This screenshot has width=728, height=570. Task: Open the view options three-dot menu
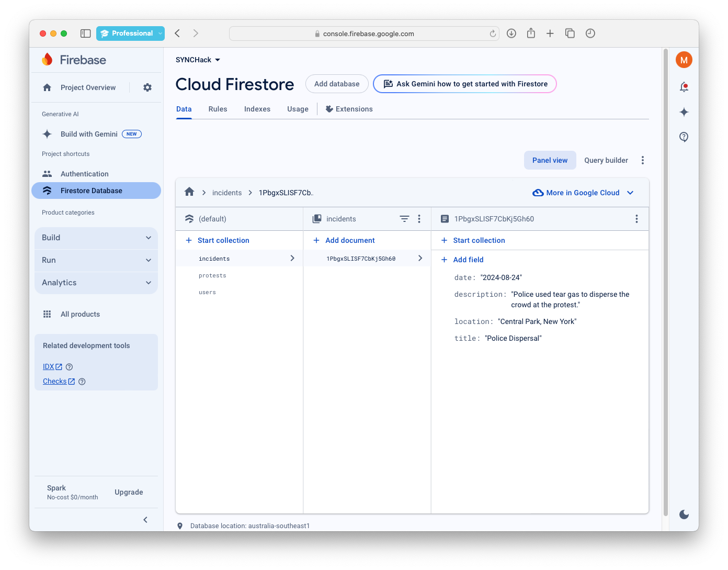tap(643, 160)
